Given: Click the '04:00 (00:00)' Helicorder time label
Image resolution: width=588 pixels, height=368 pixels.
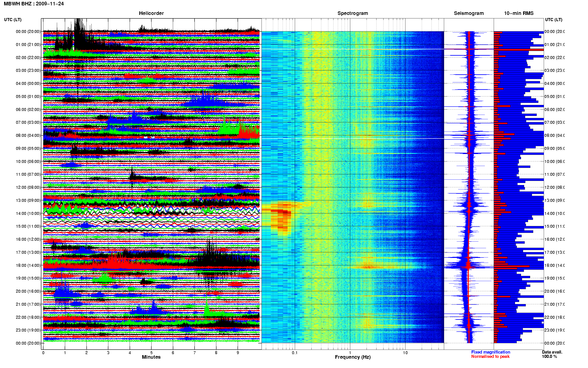Looking at the screenshot, I should click(x=28, y=83).
